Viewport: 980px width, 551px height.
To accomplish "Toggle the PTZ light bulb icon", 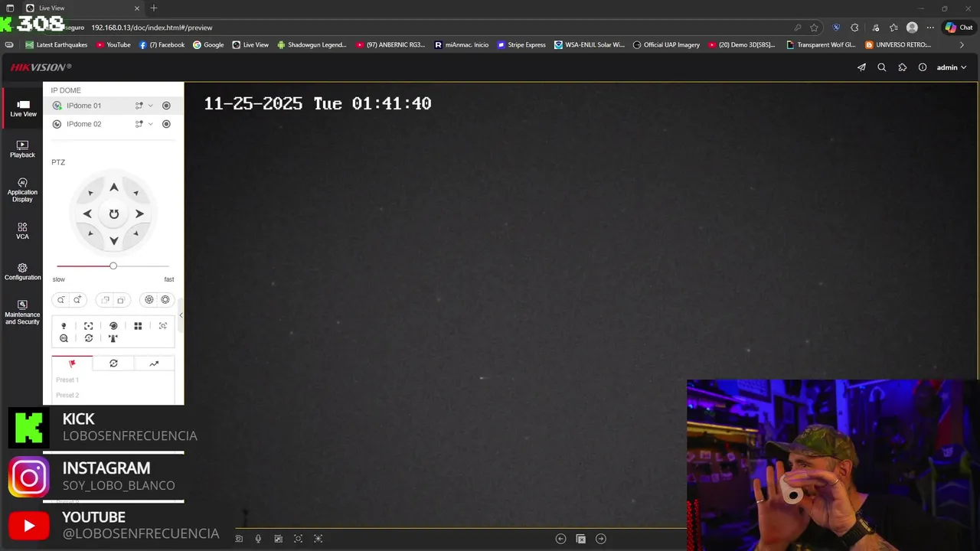I will [64, 326].
